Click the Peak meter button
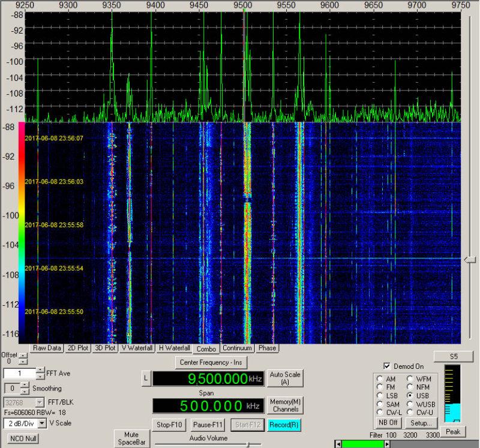Screen dimensions: 480x448 (x=453, y=431)
